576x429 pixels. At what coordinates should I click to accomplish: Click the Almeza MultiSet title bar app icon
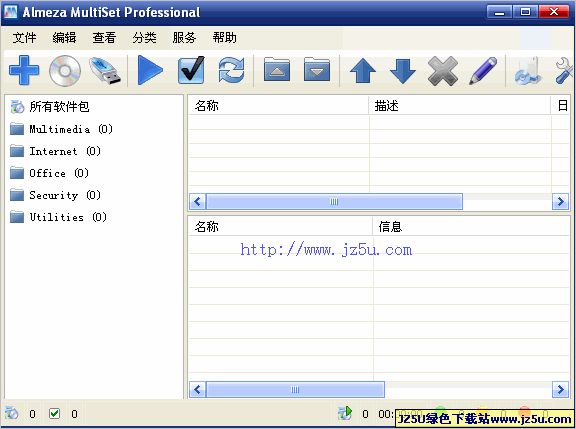coord(10,12)
